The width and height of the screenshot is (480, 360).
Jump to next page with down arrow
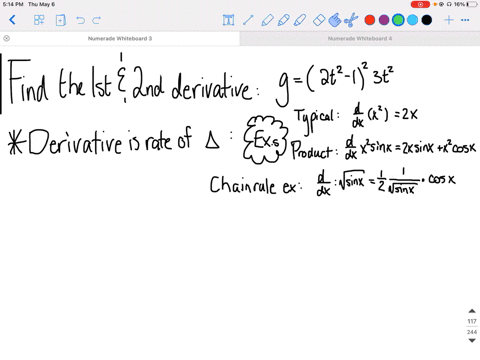(472, 340)
